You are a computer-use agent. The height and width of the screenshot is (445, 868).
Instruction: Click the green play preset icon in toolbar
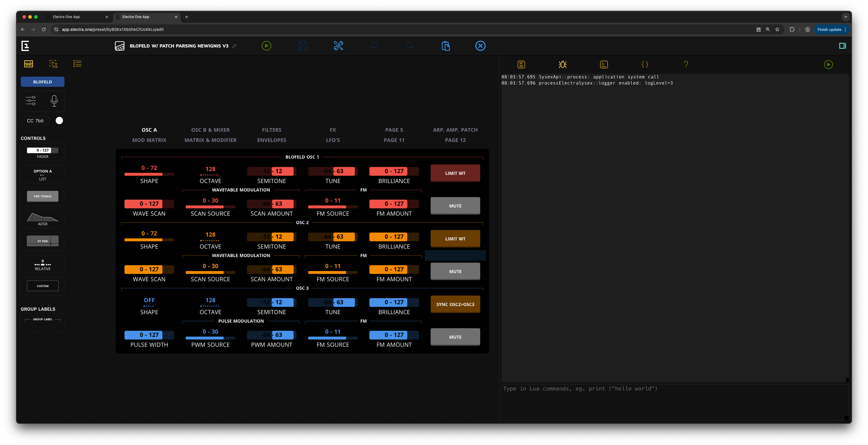pos(266,46)
